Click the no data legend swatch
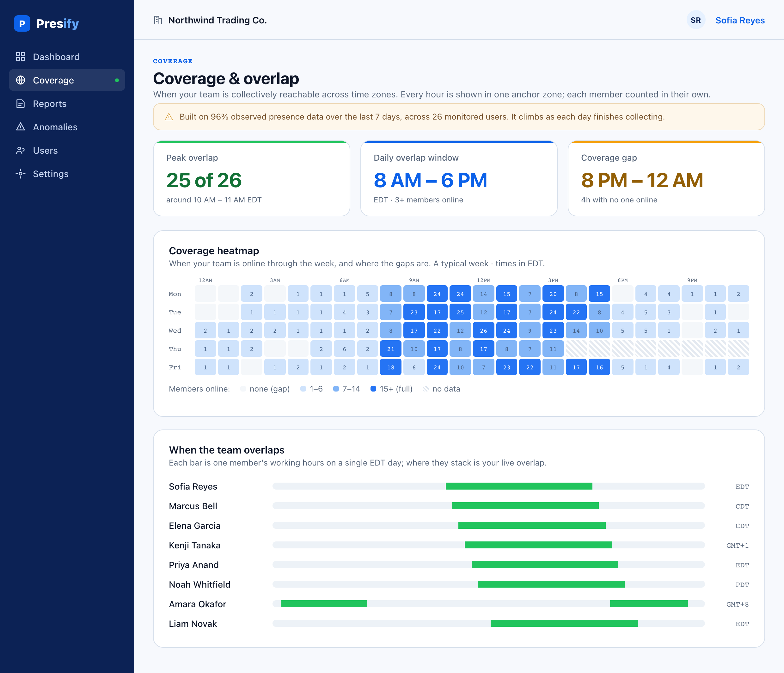Image resolution: width=784 pixels, height=673 pixels. tap(426, 389)
